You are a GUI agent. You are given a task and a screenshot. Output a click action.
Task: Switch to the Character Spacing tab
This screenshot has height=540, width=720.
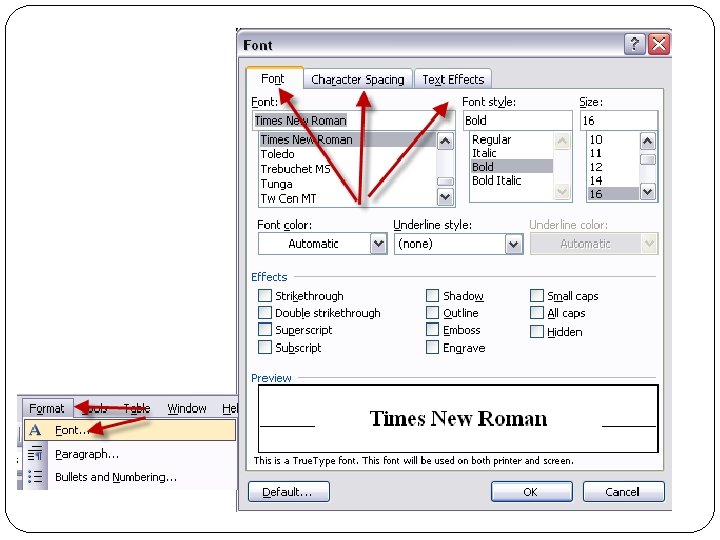[x=358, y=79]
